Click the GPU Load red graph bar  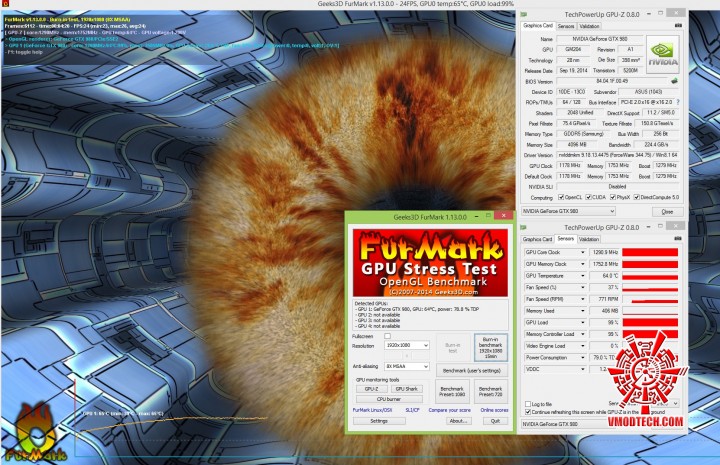tap(650, 323)
